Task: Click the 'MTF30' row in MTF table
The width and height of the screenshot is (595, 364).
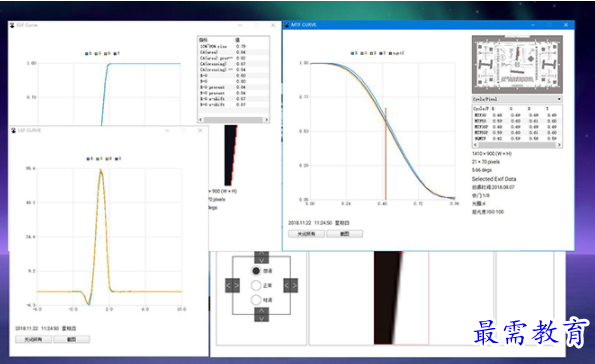Action: [x=516, y=115]
